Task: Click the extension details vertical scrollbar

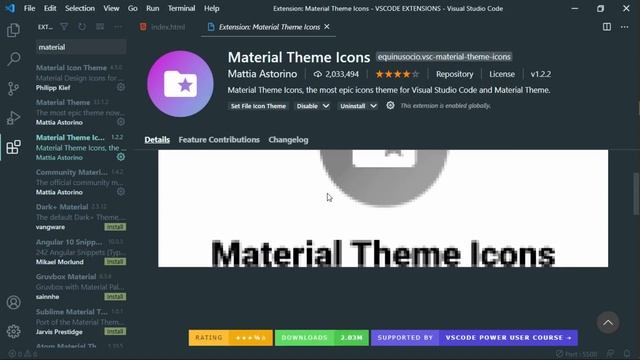Action: tap(636, 194)
